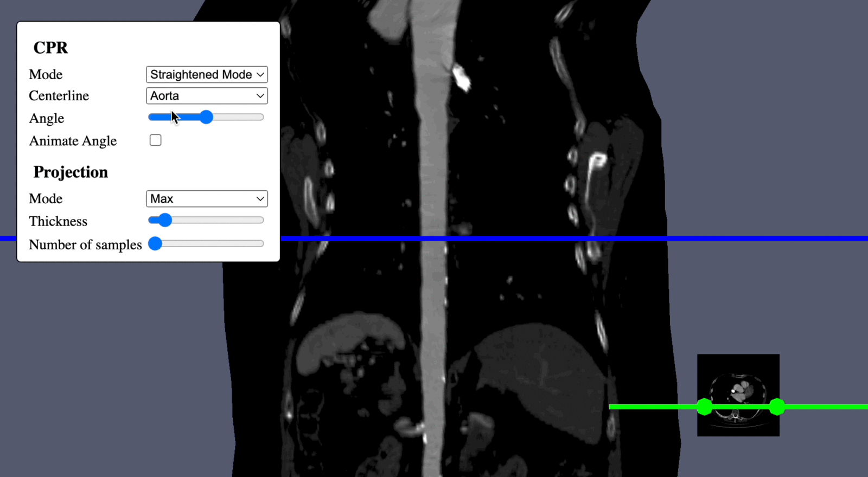Image resolution: width=868 pixels, height=477 pixels.
Task: Click the Thickness label text
Action: [x=58, y=221]
